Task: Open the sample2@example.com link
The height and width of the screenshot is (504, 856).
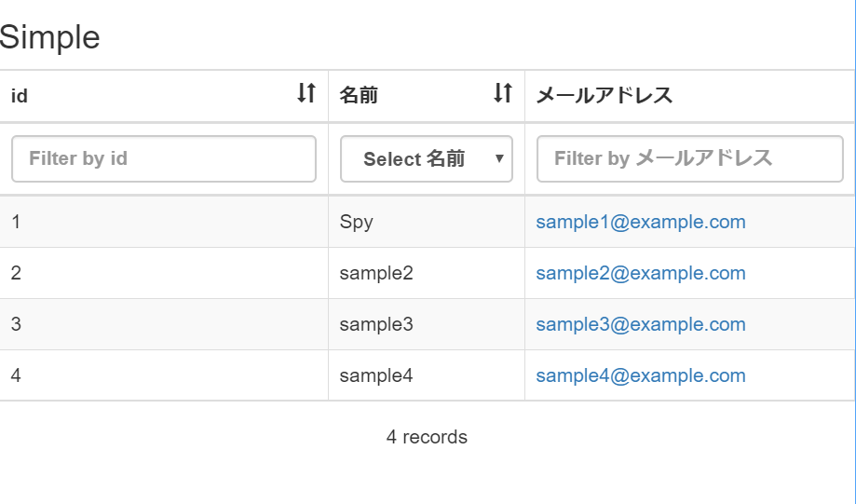Action: click(640, 273)
